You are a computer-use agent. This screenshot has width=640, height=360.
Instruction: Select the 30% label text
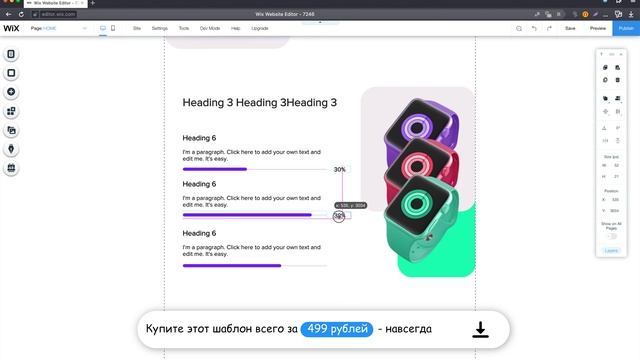340,169
